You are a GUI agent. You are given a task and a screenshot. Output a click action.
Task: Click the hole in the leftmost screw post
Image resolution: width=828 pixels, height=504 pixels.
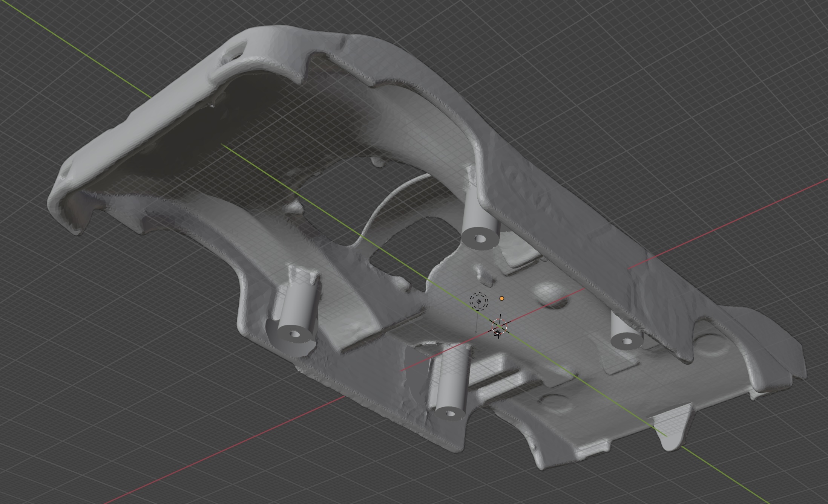tap(295, 334)
